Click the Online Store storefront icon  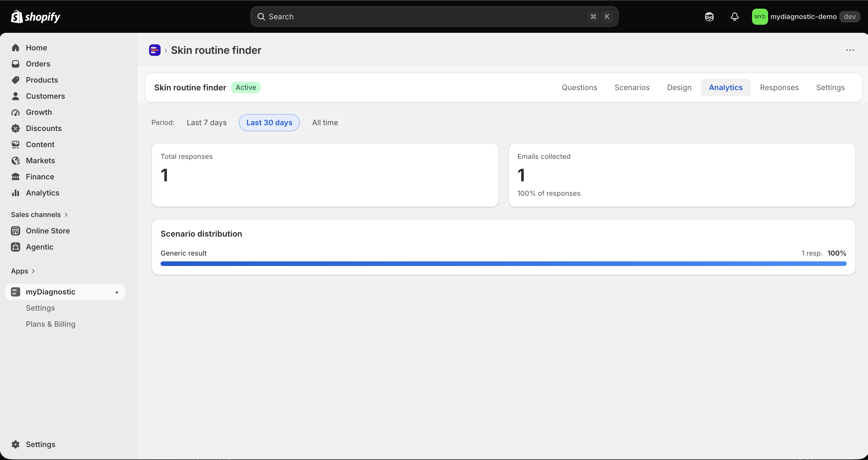16,231
